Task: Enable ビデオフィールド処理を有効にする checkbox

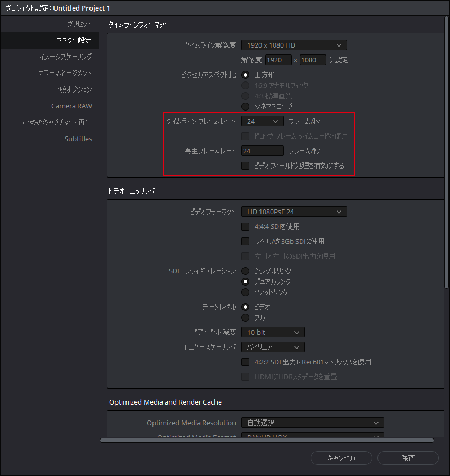Action: coord(246,166)
